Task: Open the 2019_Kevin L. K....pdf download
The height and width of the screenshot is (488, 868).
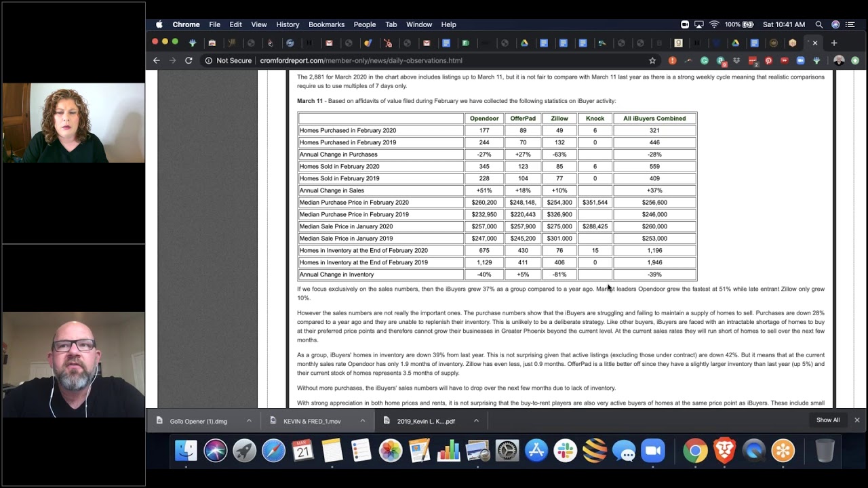Action: click(425, 421)
